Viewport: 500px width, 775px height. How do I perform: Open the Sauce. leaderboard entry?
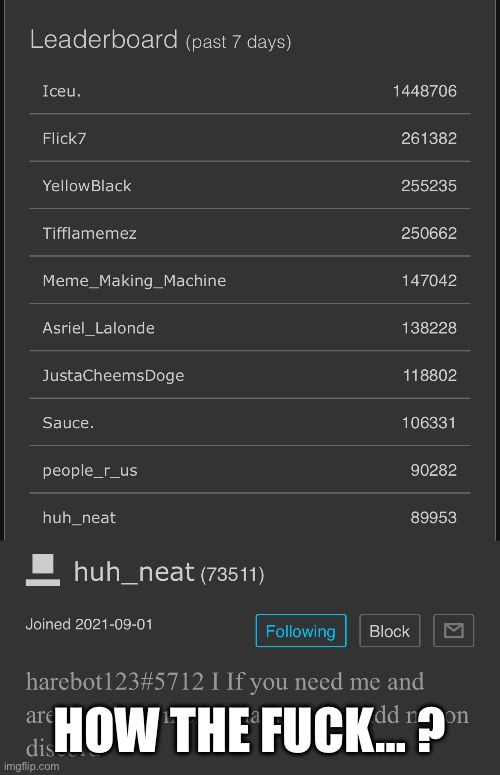(x=250, y=423)
